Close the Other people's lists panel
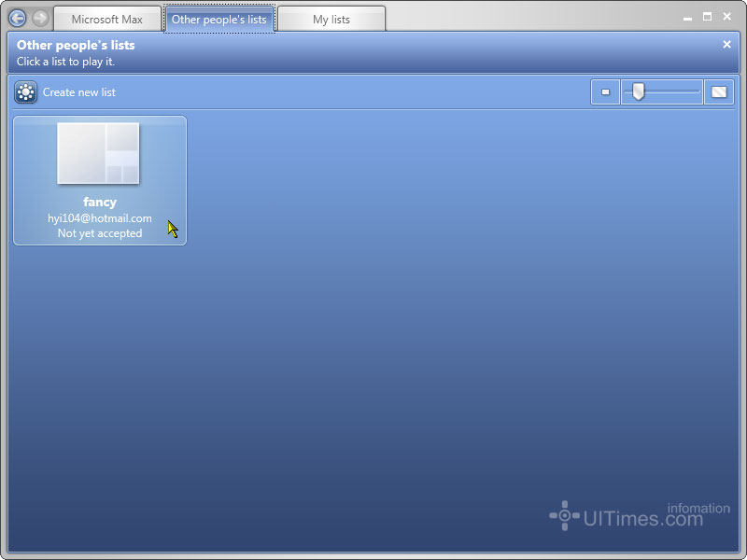 (726, 44)
